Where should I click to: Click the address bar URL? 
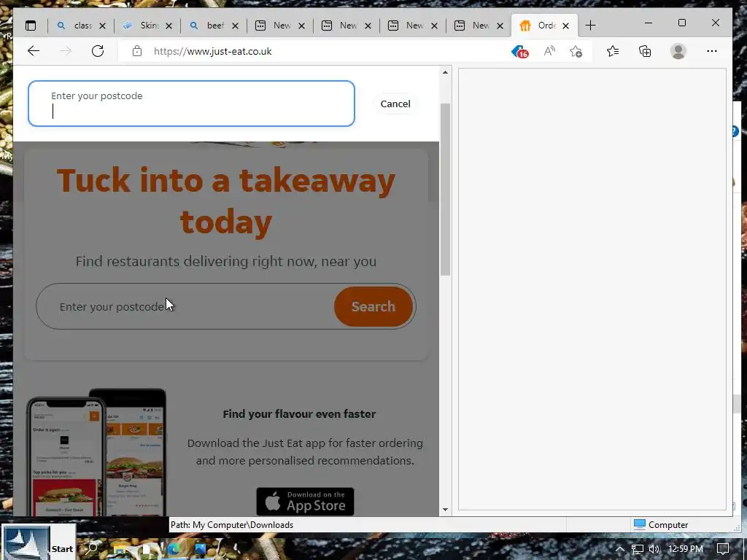click(x=212, y=52)
